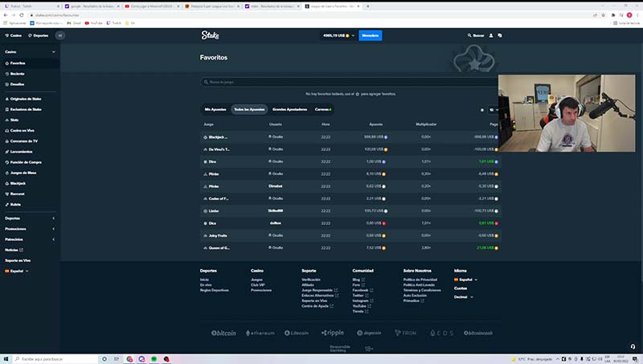Expand the Deportes sidebar section
643x364 pixels.
pos(53,219)
